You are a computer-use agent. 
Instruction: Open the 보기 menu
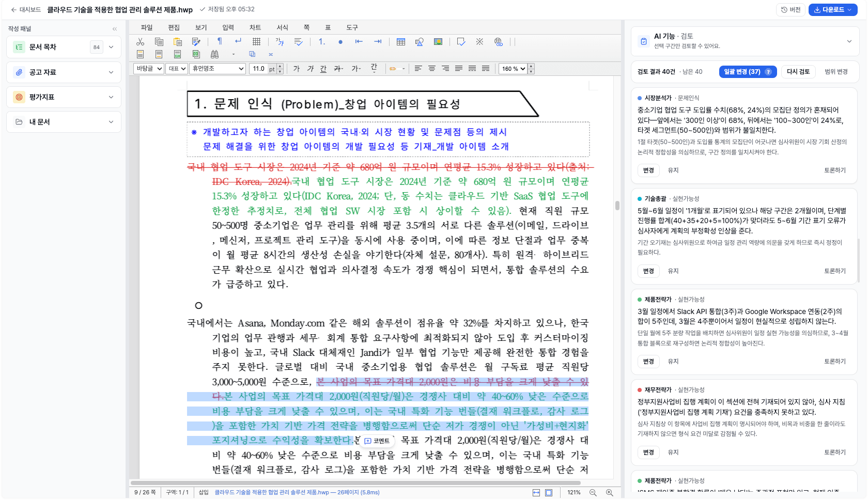click(x=201, y=27)
